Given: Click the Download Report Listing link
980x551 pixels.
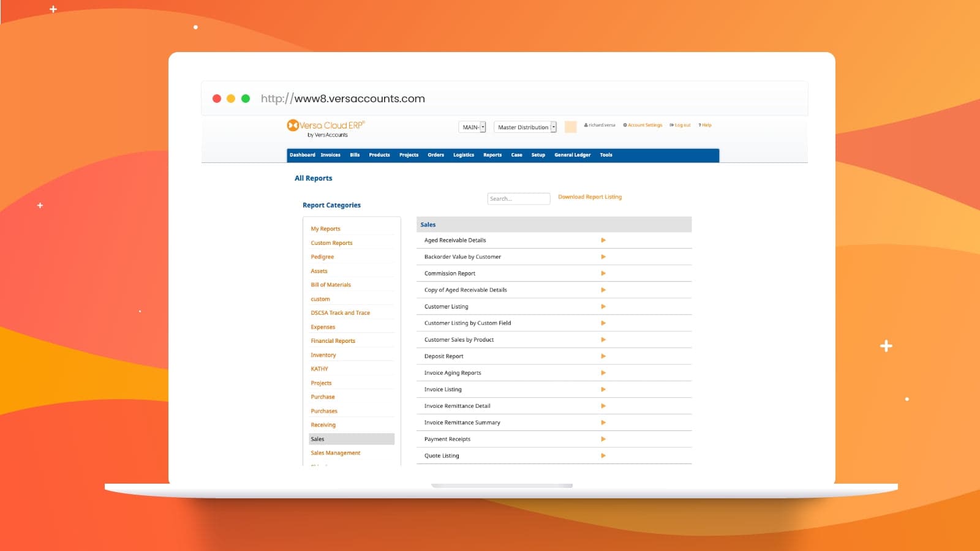Looking at the screenshot, I should tap(590, 197).
